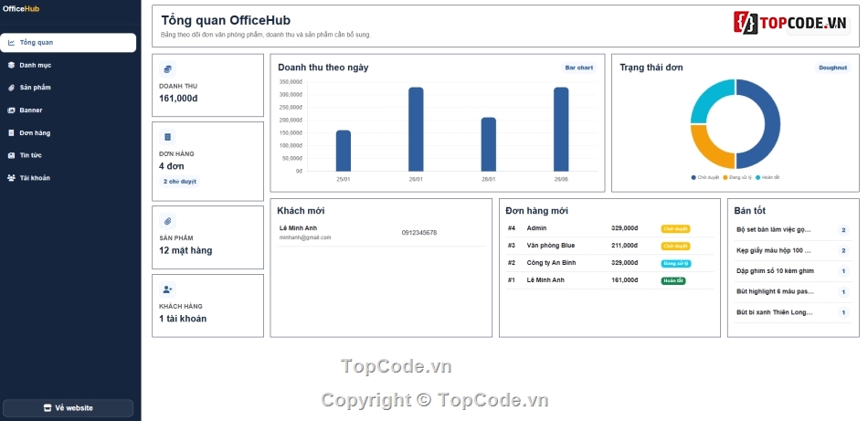Click the Hoàn tất badge of order #1
868x421 pixels.
pos(673,281)
